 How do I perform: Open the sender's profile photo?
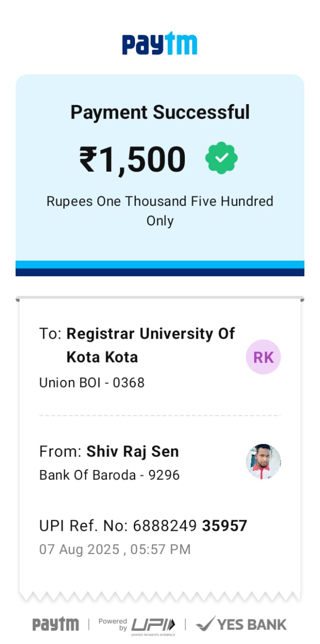click(x=263, y=461)
